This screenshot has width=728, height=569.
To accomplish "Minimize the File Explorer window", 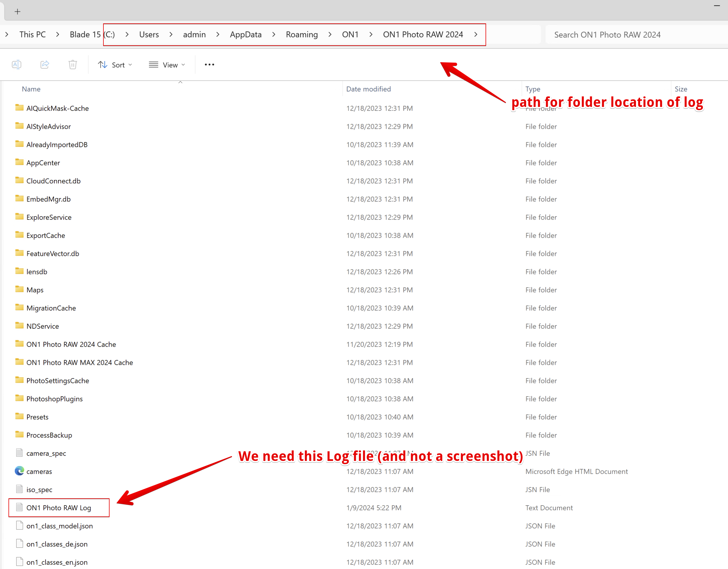I will coord(717,6).
